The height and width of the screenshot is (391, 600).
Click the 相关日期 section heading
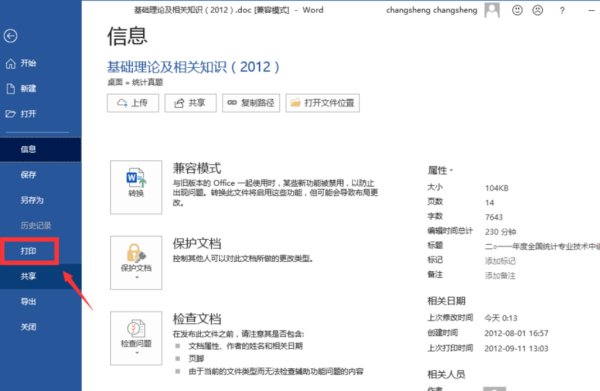point(446,301)
